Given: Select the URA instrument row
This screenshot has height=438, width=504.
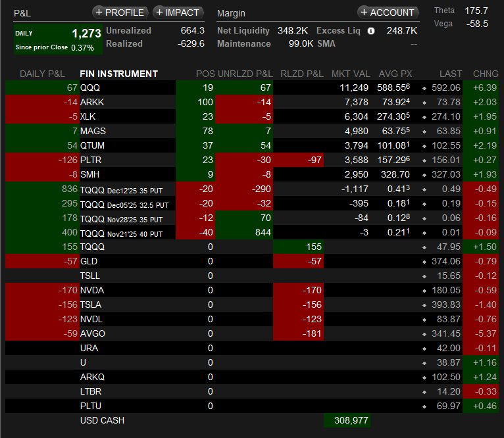Looking at the screenshot, I should pyautogui.click(x=252, y=348).
